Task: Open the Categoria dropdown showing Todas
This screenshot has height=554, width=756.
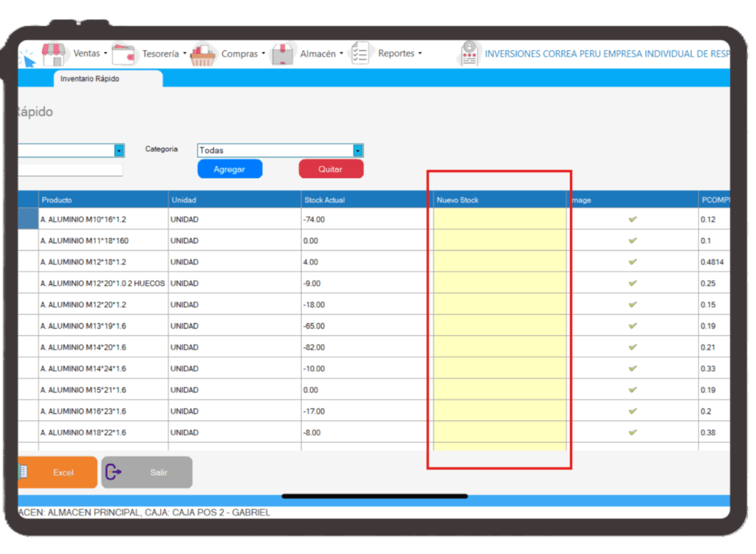Action: tap(358, 151)
